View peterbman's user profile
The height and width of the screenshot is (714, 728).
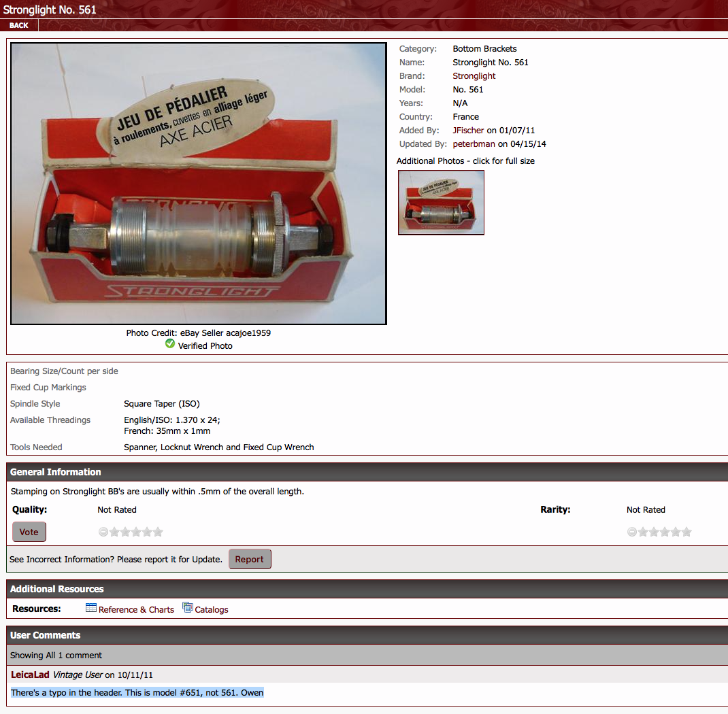[x=474, y=144]
